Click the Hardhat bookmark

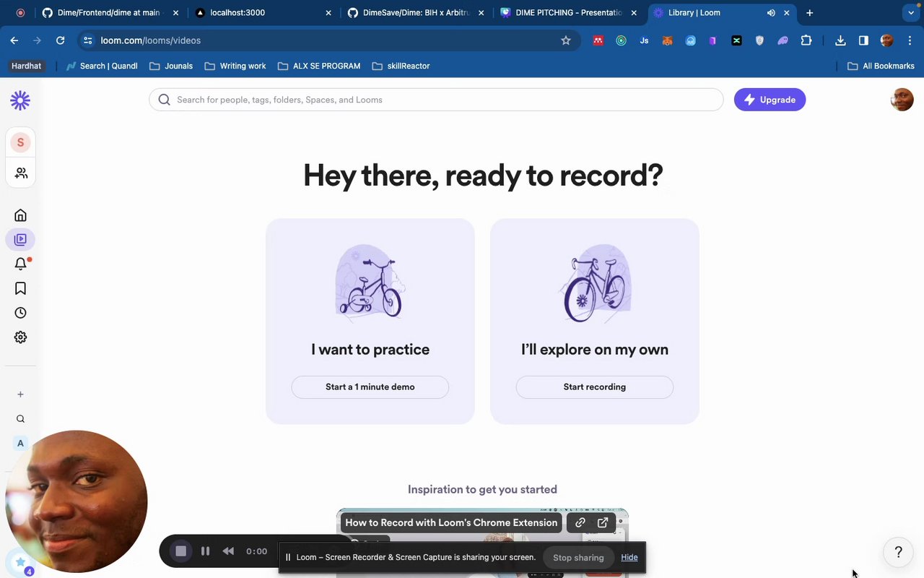(x=27, y=66)
